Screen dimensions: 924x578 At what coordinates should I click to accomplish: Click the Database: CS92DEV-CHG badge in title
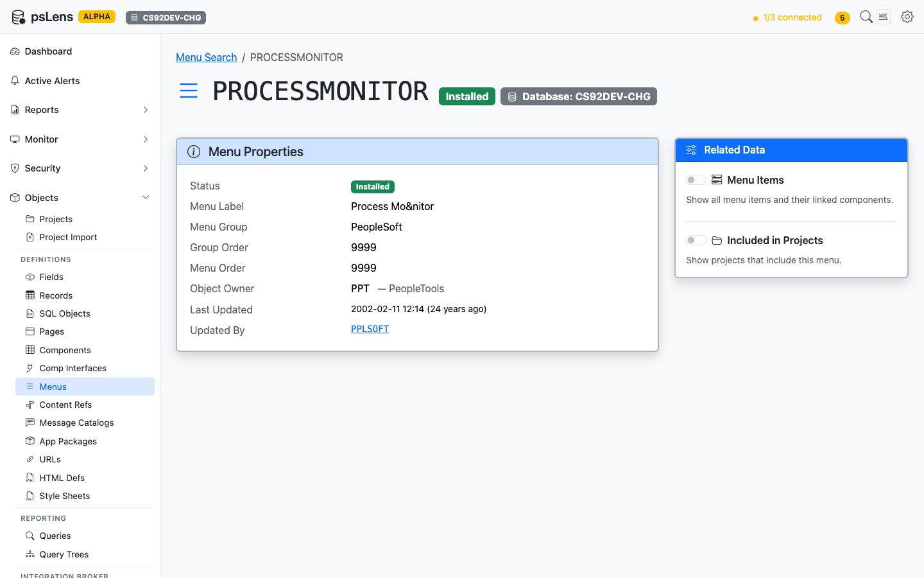(579, 96)
